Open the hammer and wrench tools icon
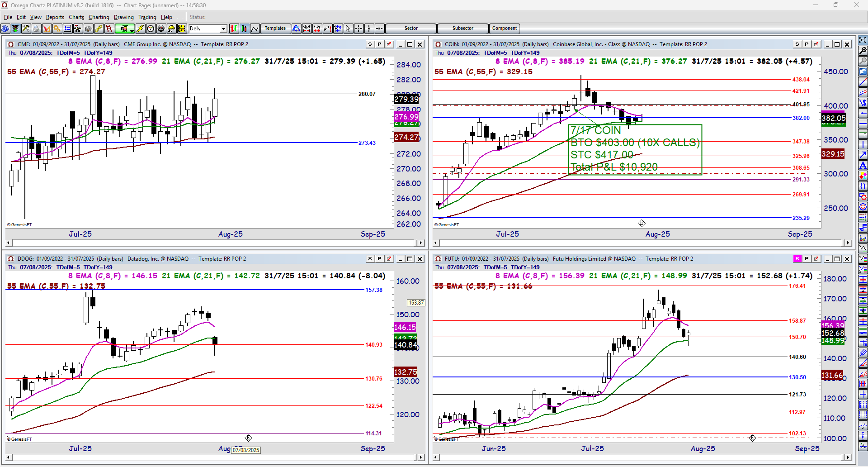 [26, 29]
